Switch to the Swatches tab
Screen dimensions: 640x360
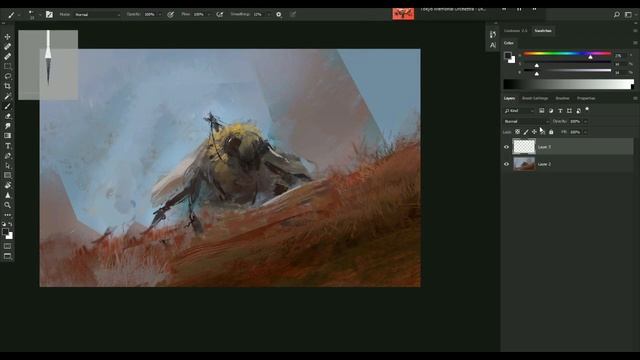pos(543,31)
